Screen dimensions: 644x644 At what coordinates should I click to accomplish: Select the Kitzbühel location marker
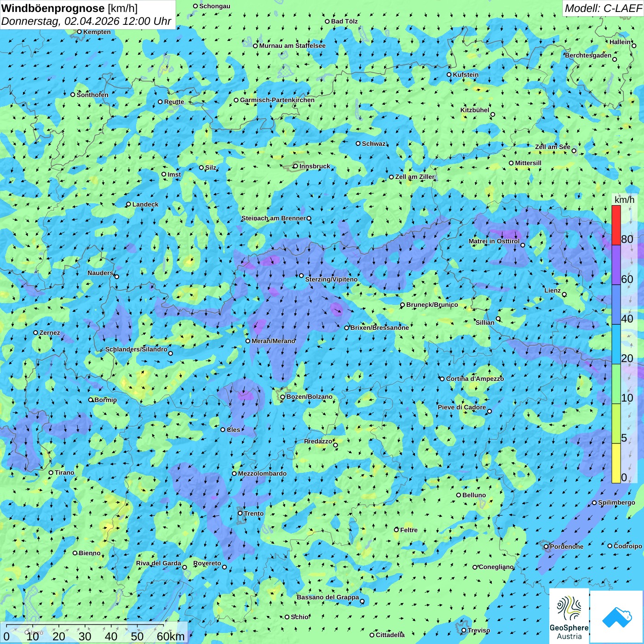(x=493, y=115)
